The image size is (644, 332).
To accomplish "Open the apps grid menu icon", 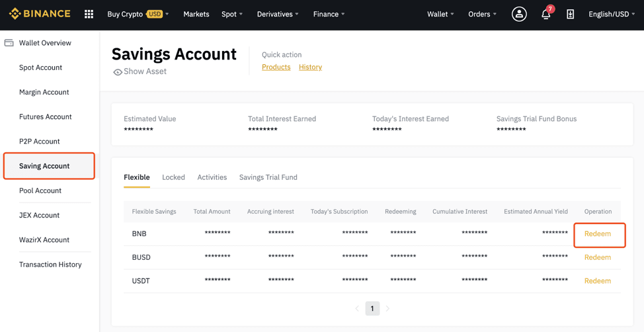I will [x=89, y=14].
